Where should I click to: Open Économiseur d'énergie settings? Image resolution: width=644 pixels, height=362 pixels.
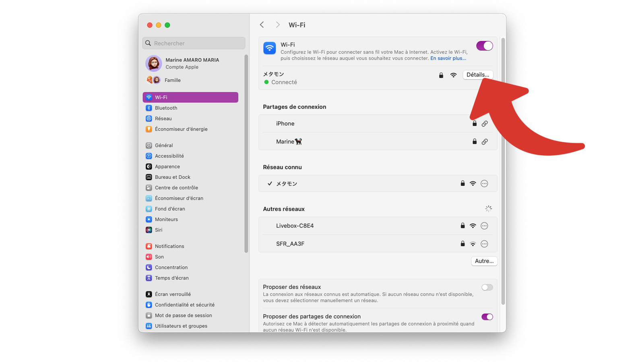click(x=181, y=129)
